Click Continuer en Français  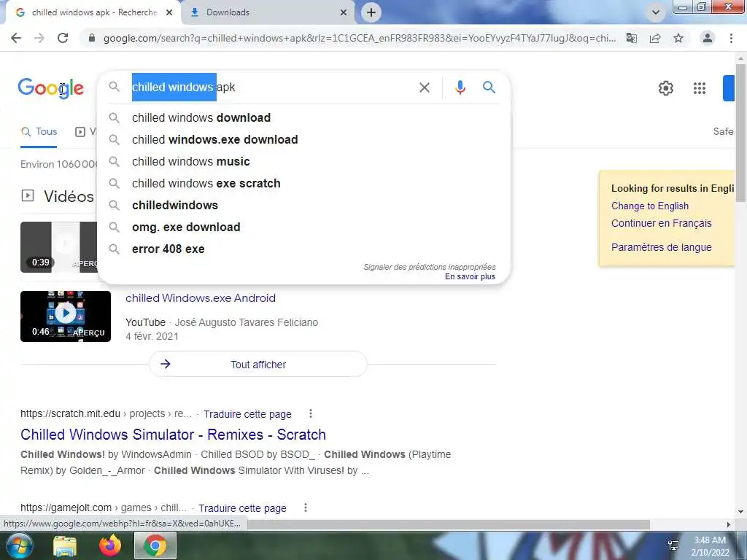point(661,223)
